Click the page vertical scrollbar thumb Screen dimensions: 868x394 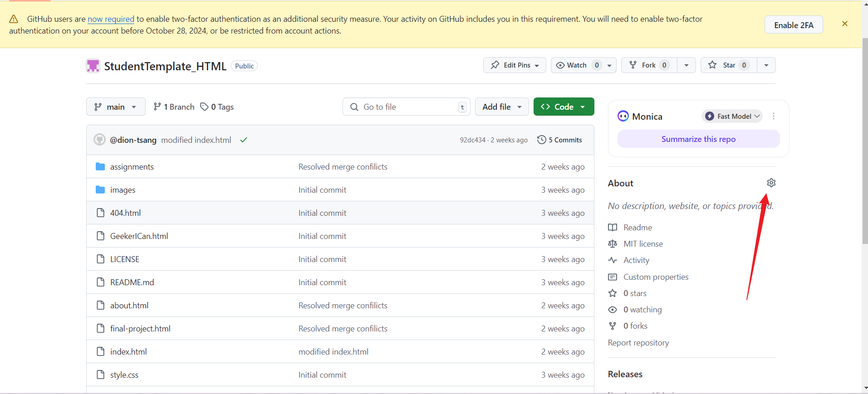[x=865, y=141]
